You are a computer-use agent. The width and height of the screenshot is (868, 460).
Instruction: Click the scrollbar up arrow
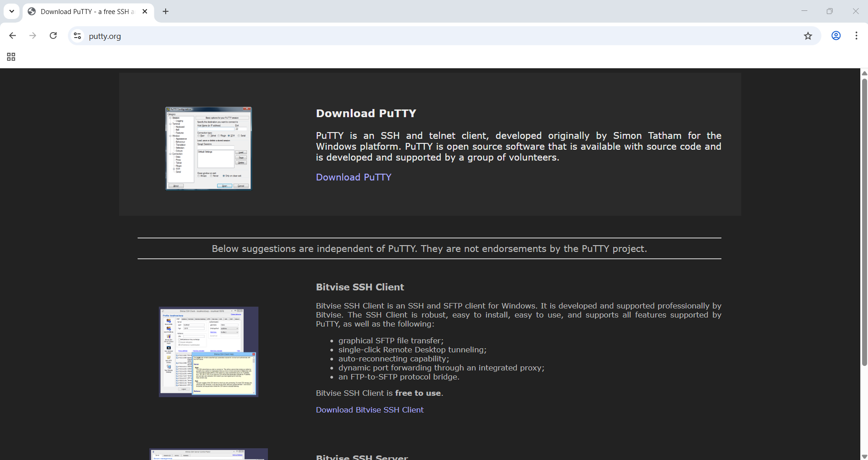point(864,73)
